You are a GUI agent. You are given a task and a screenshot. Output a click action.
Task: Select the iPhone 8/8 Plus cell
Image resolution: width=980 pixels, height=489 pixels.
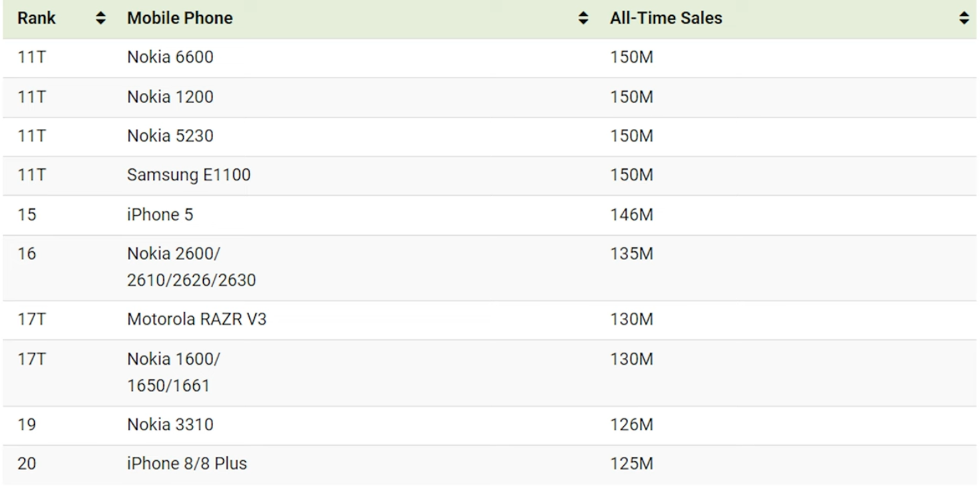point(187,464)
